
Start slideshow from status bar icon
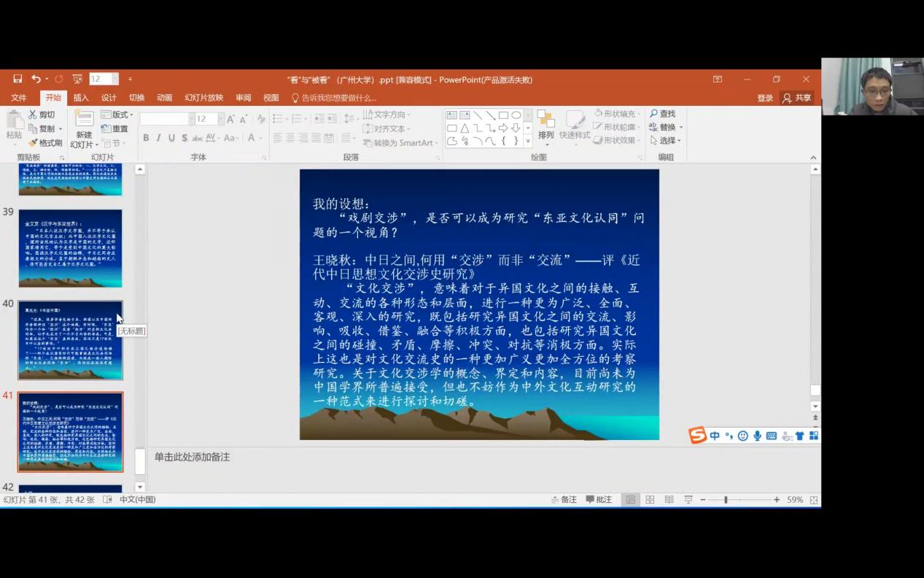click(688, 500)
